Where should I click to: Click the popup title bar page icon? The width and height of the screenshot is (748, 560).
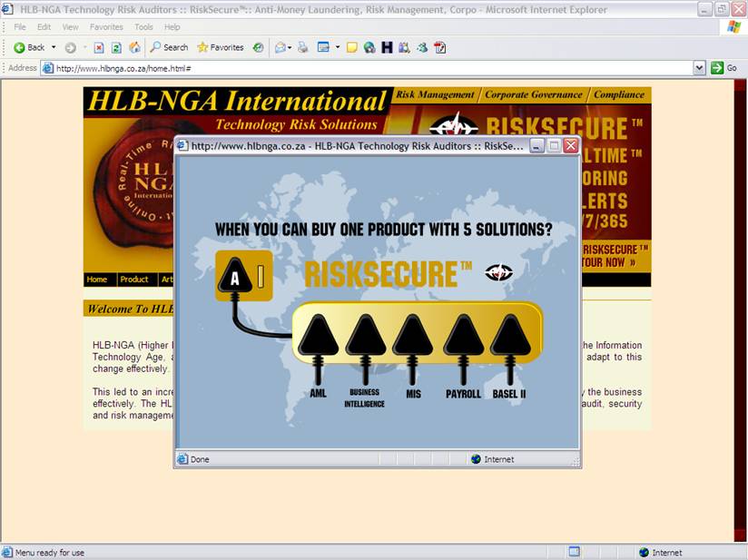pos(182,145)
